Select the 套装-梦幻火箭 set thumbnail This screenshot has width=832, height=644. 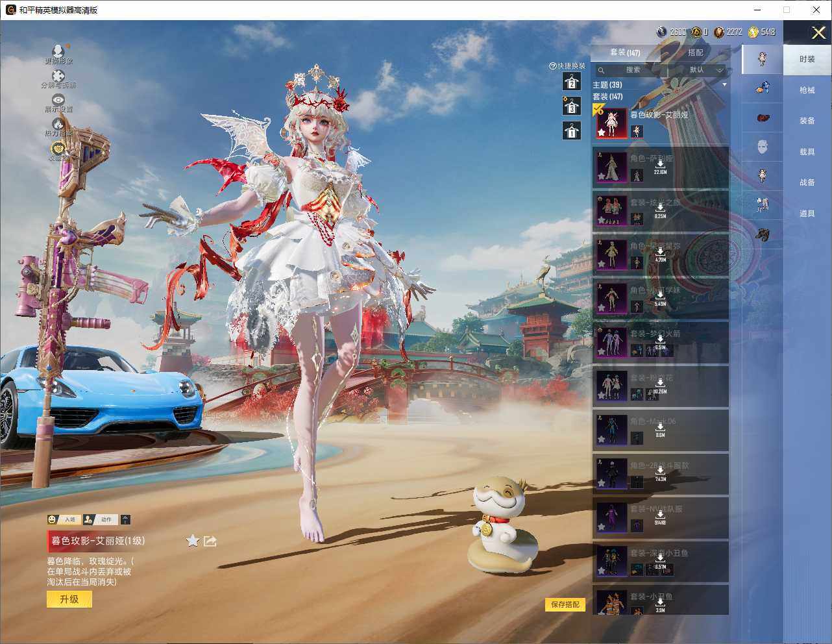611,342
